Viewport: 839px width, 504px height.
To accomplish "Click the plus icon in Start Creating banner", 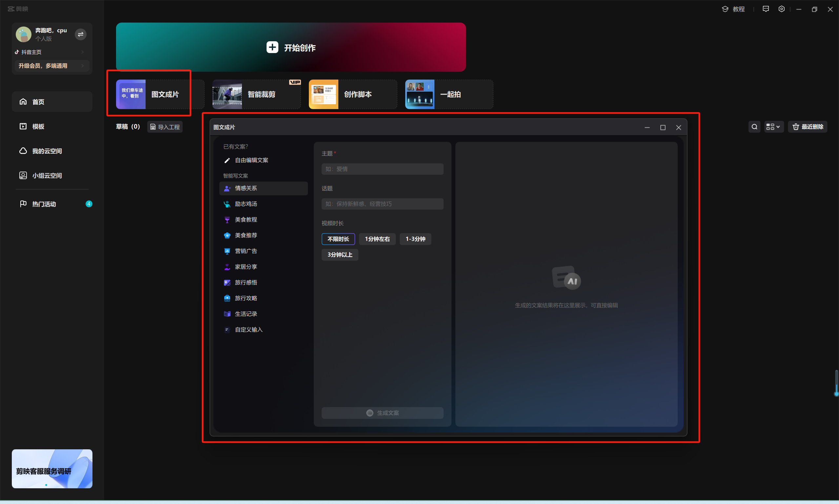I will [272, 47].
